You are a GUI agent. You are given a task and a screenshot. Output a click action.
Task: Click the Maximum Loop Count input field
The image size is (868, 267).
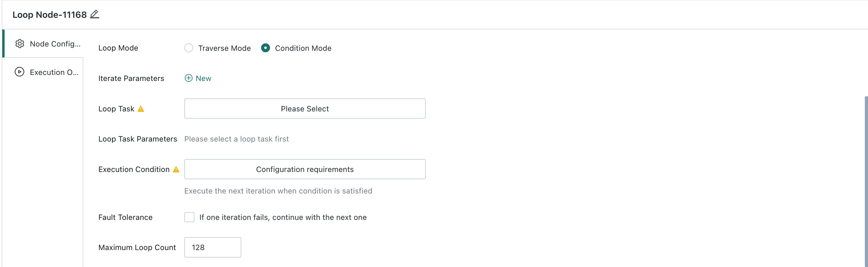tap(213, 247)
